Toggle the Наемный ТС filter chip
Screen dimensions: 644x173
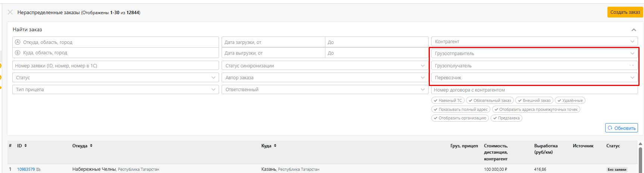point(448,100)
